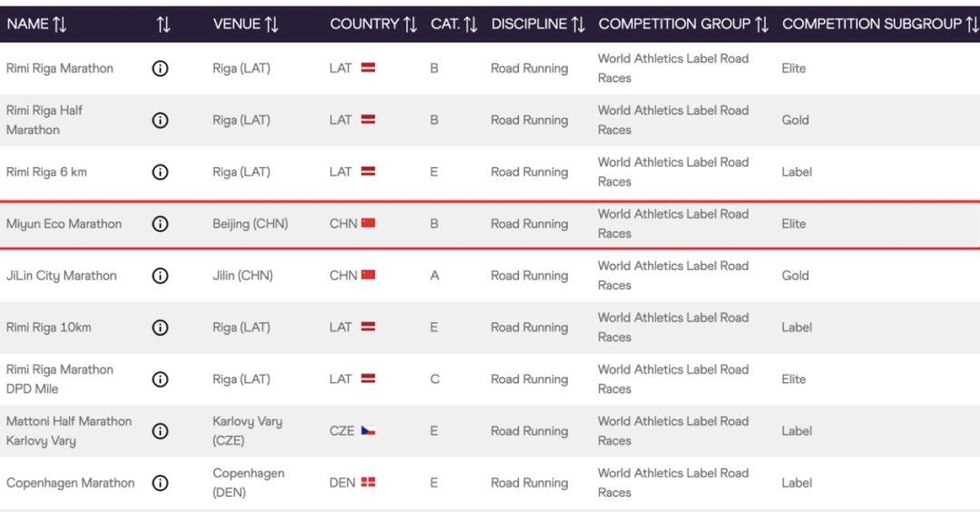Show Mattoni Half Marathon Karlovy Vary info
The image size is (980, 512).
point(161,430)
